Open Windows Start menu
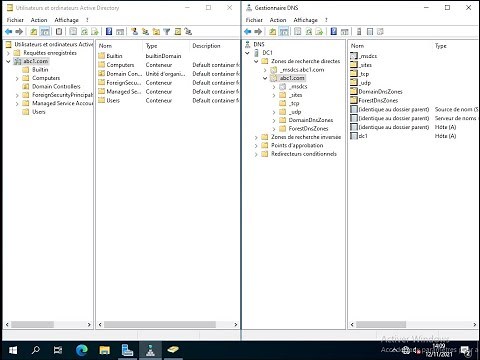The height and width of the screenshot is (360, 480). click(13, 350)
